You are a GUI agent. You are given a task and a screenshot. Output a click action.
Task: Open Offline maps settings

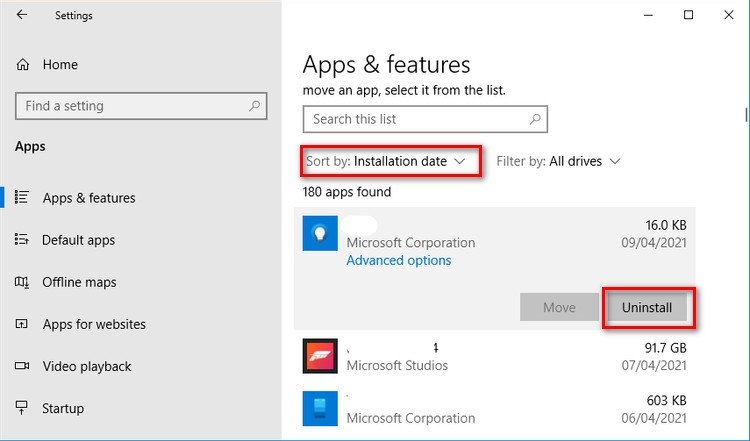(x=78, y=282)
